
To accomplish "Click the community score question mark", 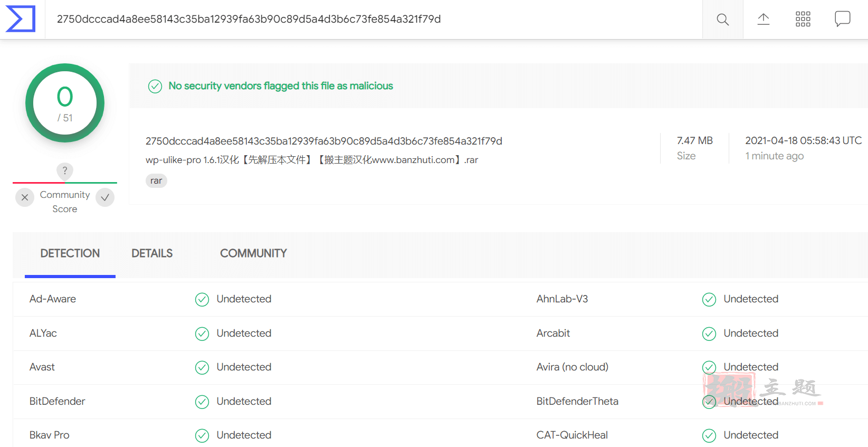I will (65, 170).
